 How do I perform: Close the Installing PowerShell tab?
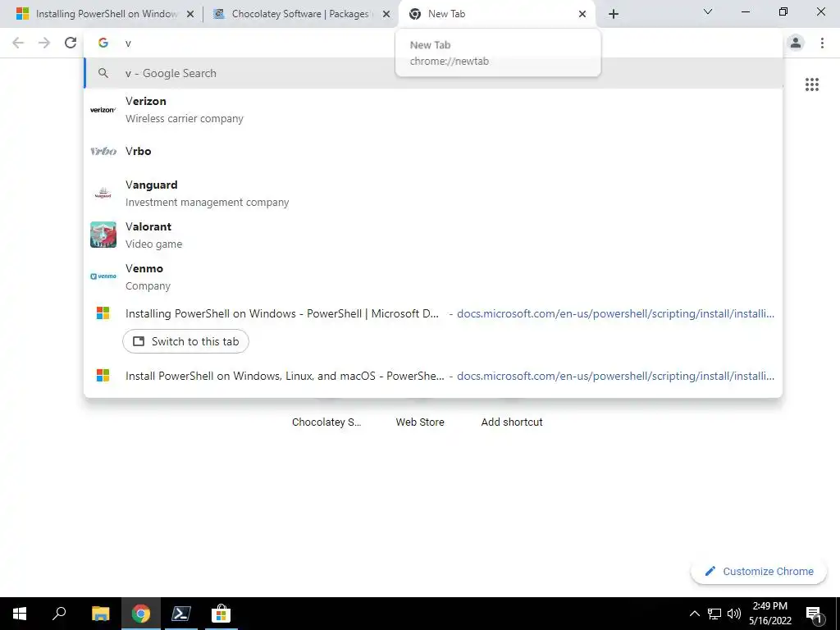click(x=189, y=14)
